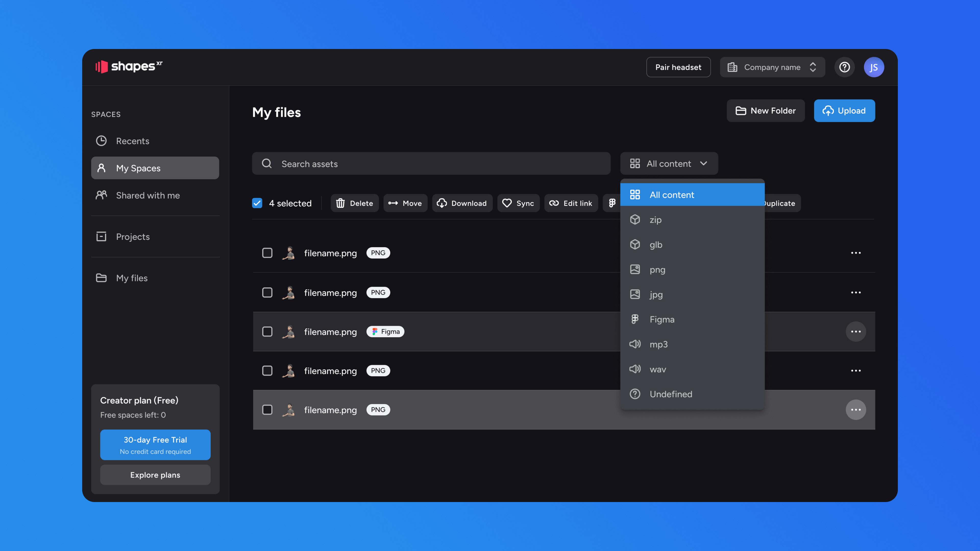Open My Spaces in the sidebar
Image resolution: width=980 pixels, height=551 pixels.
[155, 168]
